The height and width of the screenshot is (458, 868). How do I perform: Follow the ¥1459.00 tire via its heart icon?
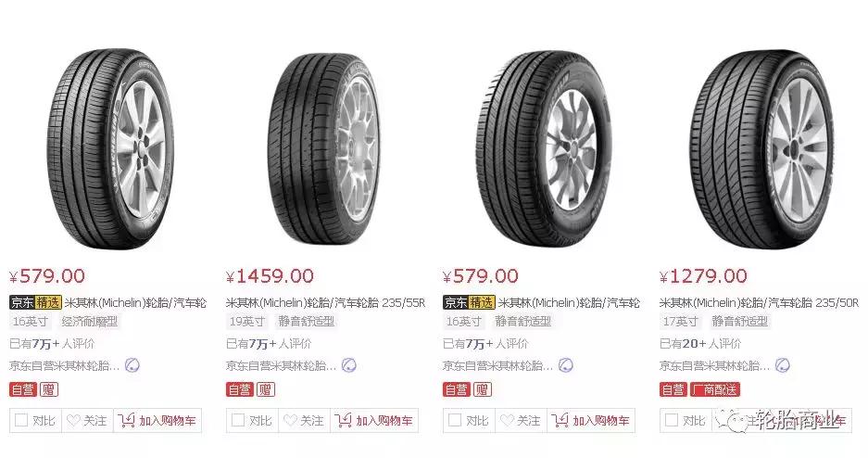coord(290,420)
